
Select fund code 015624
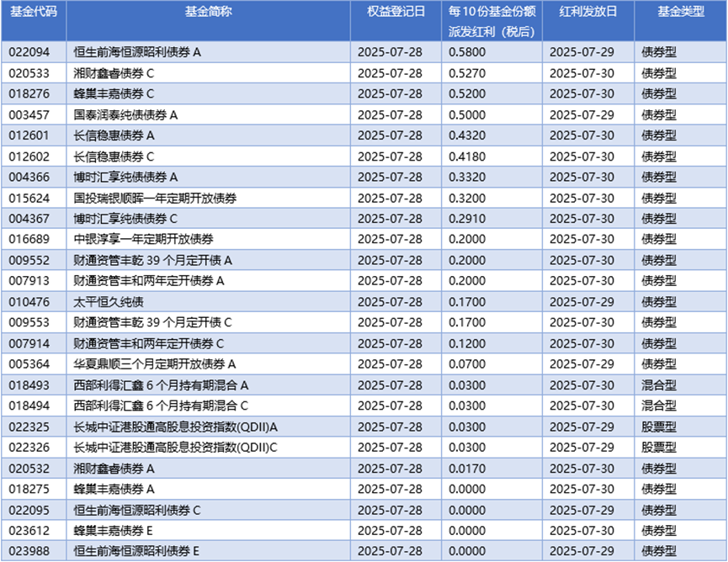click(29, 199)
